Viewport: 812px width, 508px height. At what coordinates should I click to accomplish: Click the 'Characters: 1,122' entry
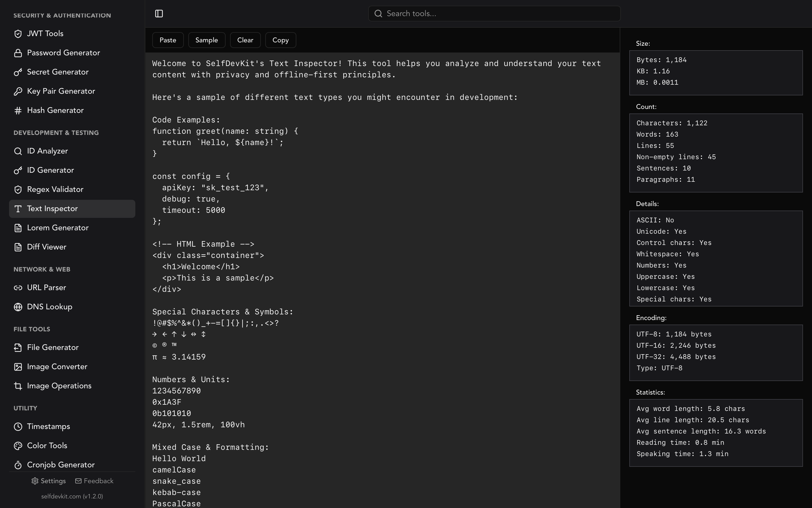click(x=672, y=123)
